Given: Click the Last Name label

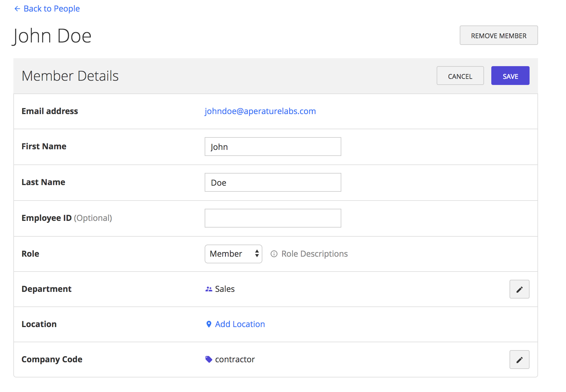Looking at the screenshot, I should pyautogui.click(x=43, y=182).
